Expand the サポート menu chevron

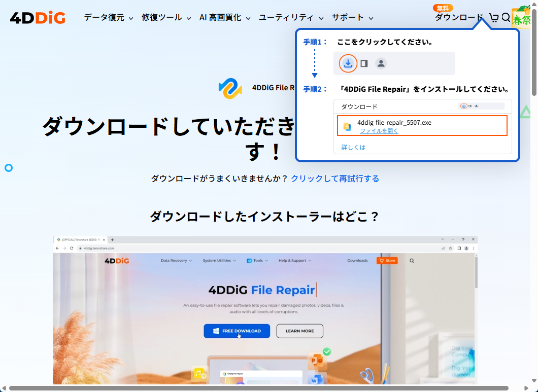click(x=371, y=18)
